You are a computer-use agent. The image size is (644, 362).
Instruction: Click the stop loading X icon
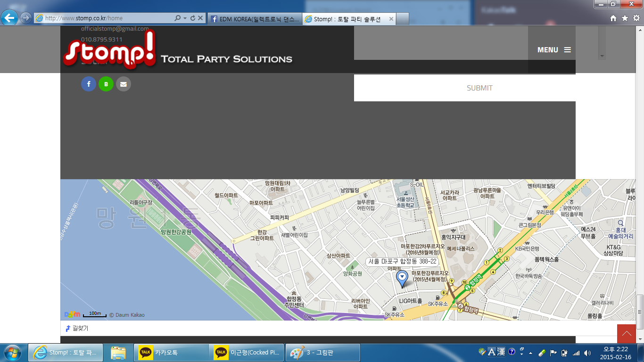tap(200, 18)
